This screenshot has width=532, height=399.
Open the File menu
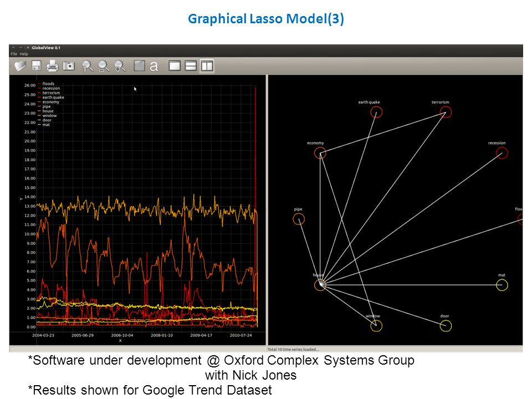pos(14,54)
